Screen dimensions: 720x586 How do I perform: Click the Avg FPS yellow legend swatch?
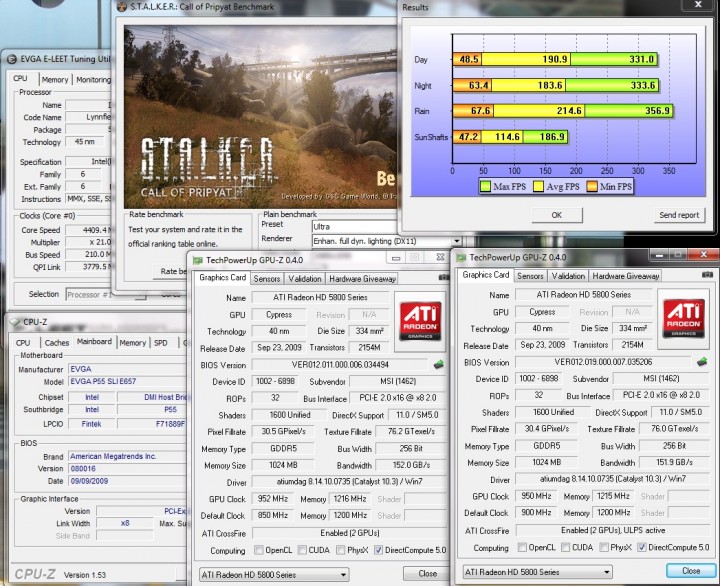[x=538, y=186]
